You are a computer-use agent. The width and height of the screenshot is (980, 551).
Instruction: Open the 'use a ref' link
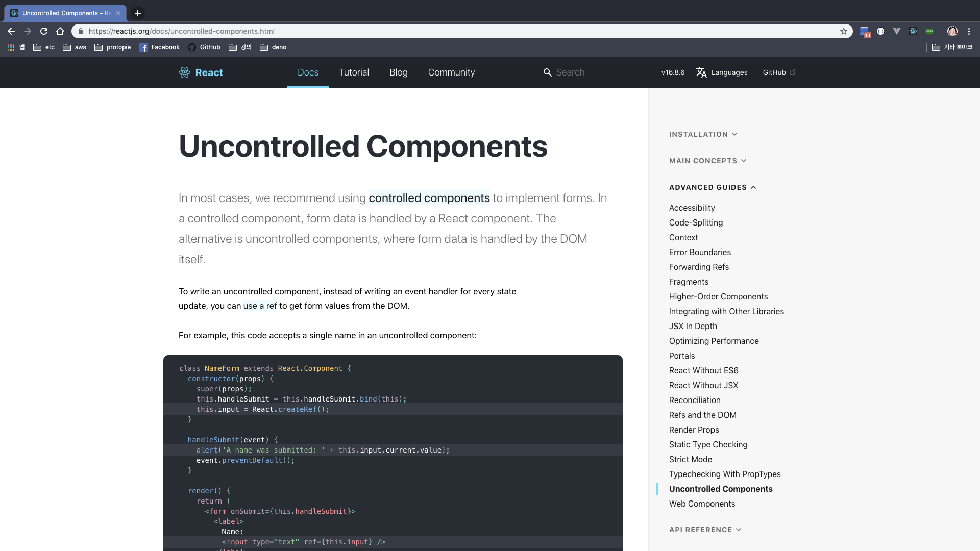point(260,306)
